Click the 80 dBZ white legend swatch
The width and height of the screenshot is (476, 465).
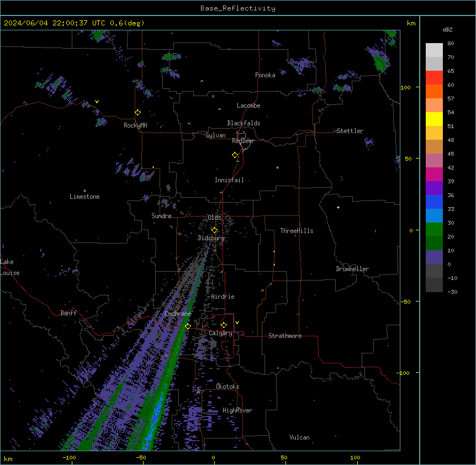434,50
